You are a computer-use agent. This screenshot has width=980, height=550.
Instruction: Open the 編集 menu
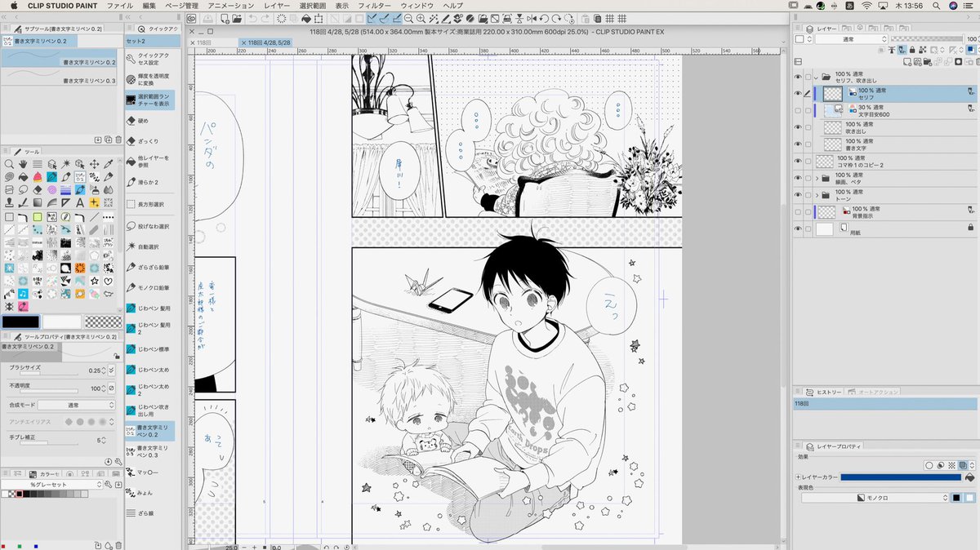click(x=149, y=6)
